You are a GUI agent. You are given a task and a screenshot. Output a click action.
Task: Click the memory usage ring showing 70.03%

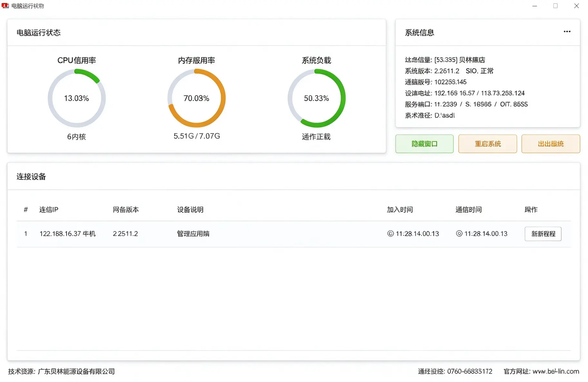(196, 98)
